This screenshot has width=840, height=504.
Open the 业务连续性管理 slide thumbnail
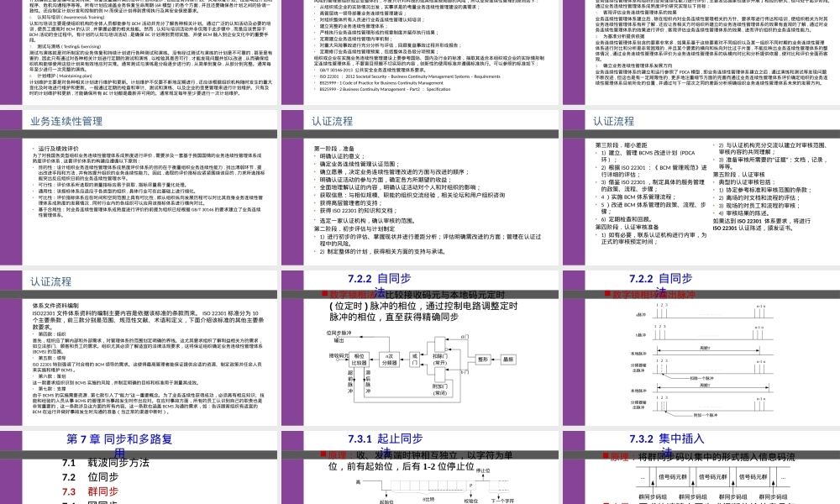coord(139,188)
